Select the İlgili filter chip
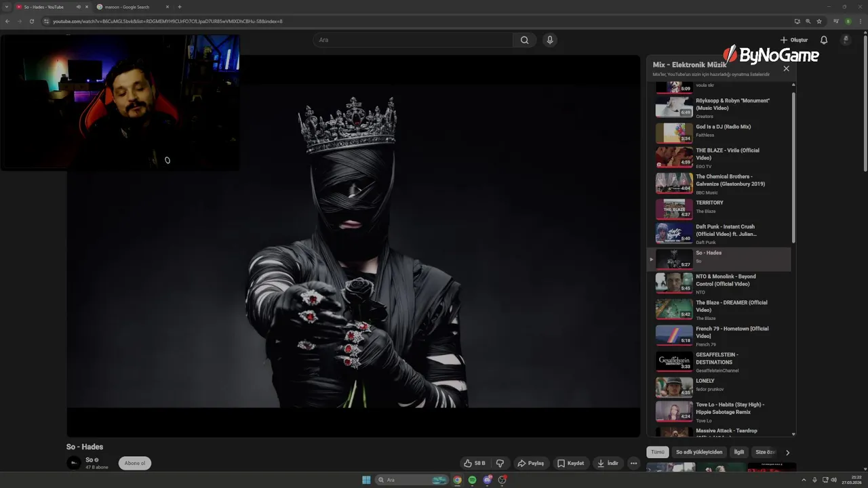868x488 pixels. [x=739, y=452]
